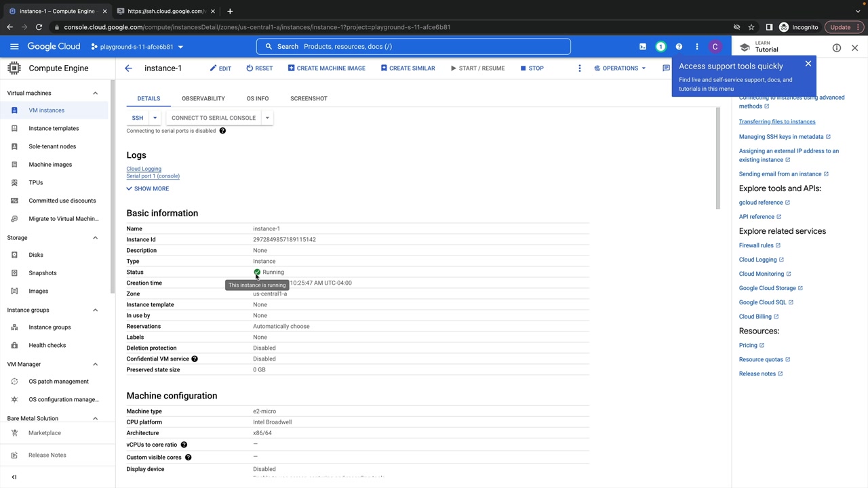The height and width of the screenshot is (488, 868).
Task: Activate Cloud Shell from the top bar
Action: tap(643, 47)
